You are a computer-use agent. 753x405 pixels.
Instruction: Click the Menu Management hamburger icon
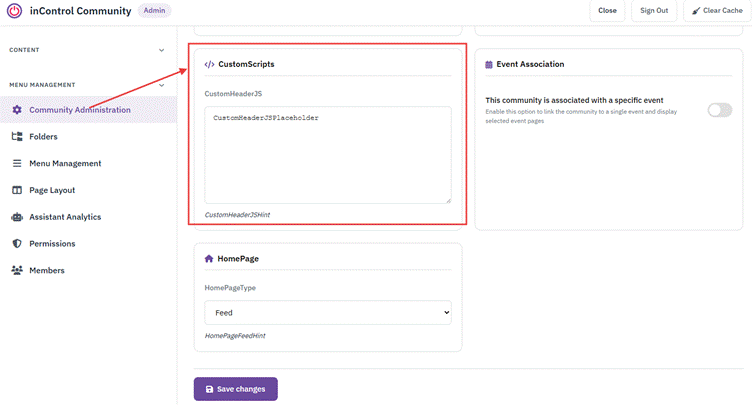17,163
